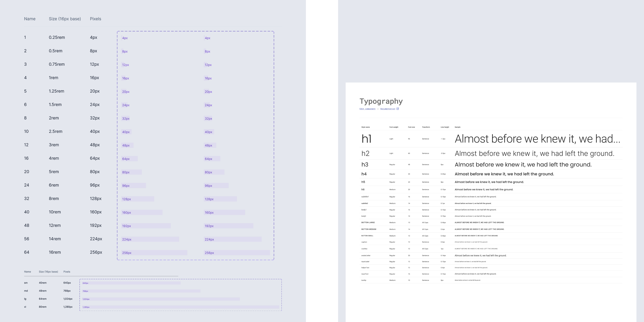This screenshot has height=322, width=644.
Task: Select the body2 style name
Action: tap(364, 216)
